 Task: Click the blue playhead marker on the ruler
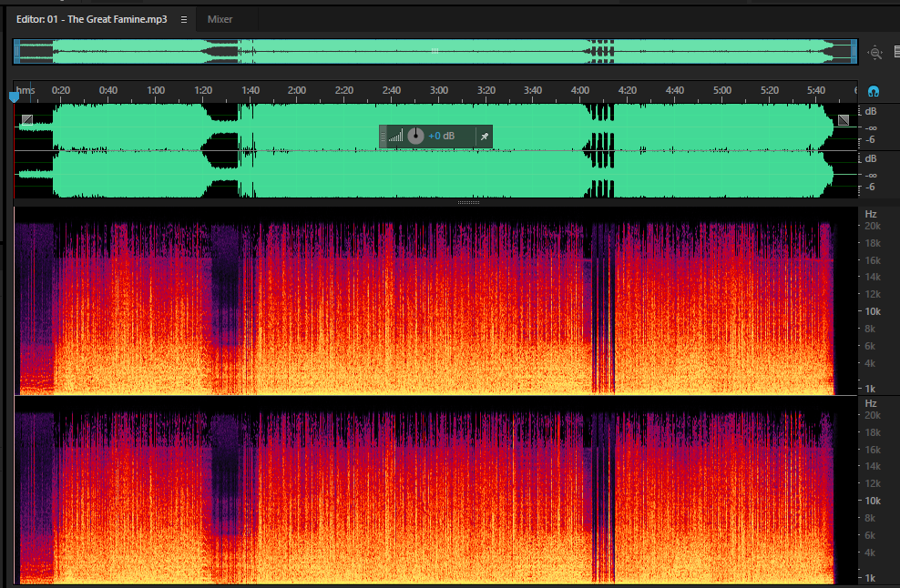(15, 97)
